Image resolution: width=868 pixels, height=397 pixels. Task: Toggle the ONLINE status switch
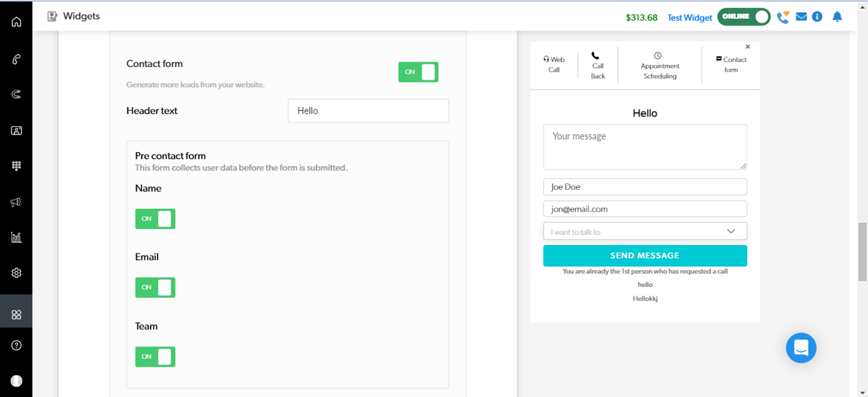tap(743, 17)
